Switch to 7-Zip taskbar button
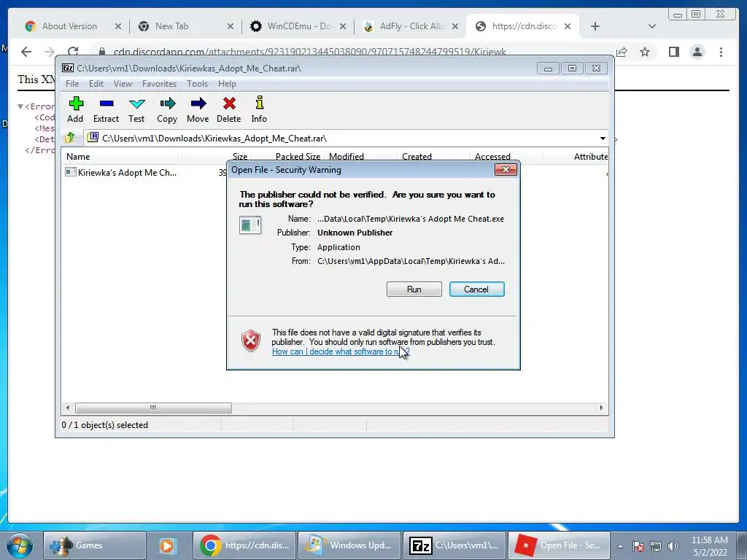 (454, 545)
